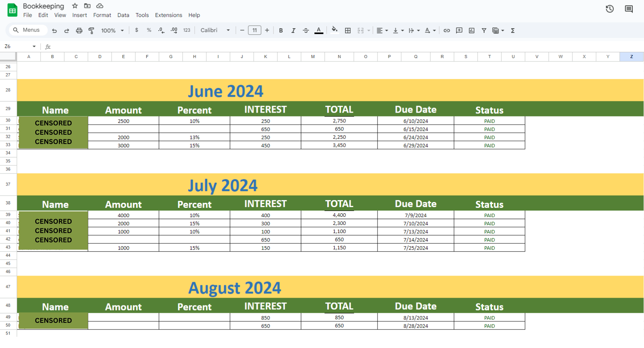Image resolution: width=644 pixels, height=348 pixels.
Task: Click the Bookkeeping document title
Action: click(43, 6)
